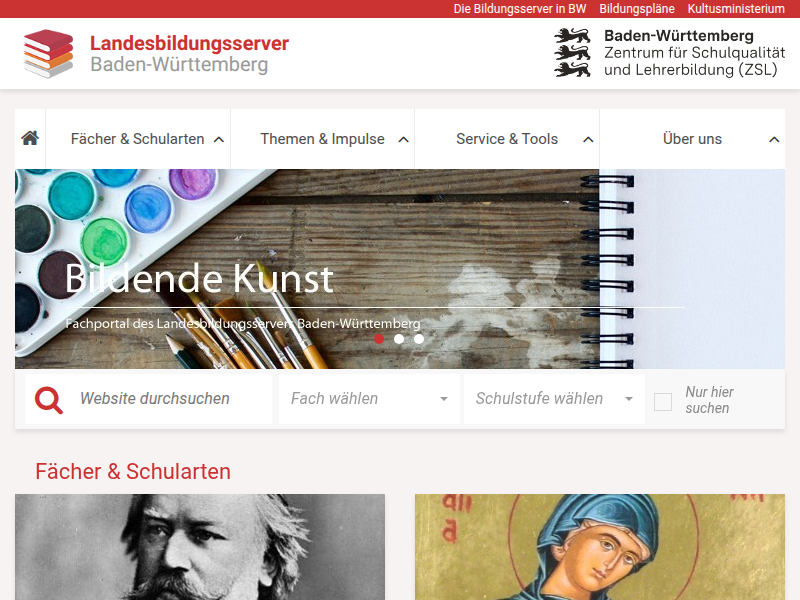Open the 'Schulstufe wählen' dropdown

[x=554, y=398]
